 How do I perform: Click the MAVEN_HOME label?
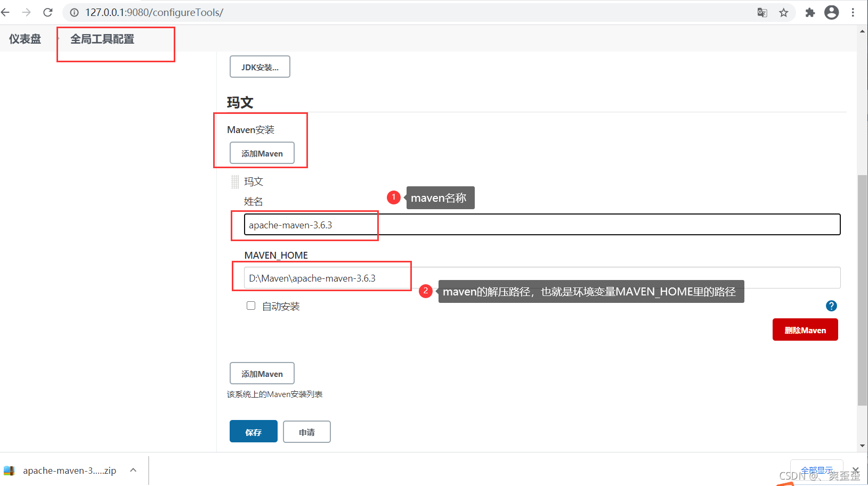pos(276,256)
